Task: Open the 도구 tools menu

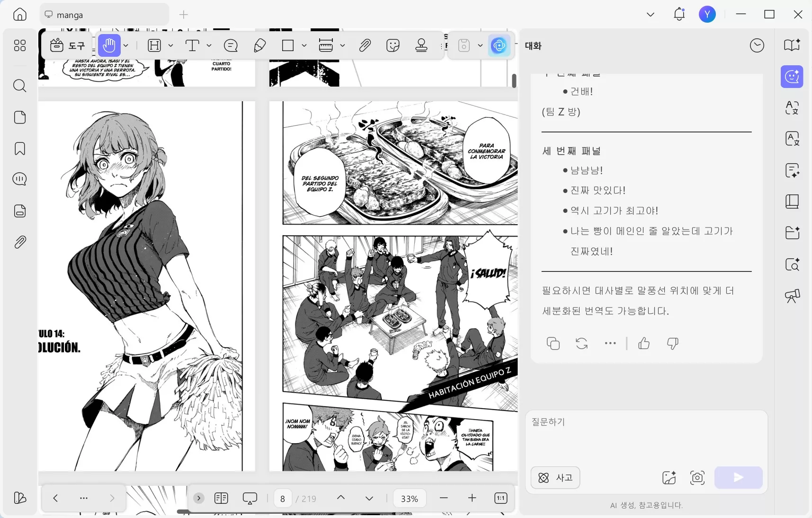Action: pos(68,45)
